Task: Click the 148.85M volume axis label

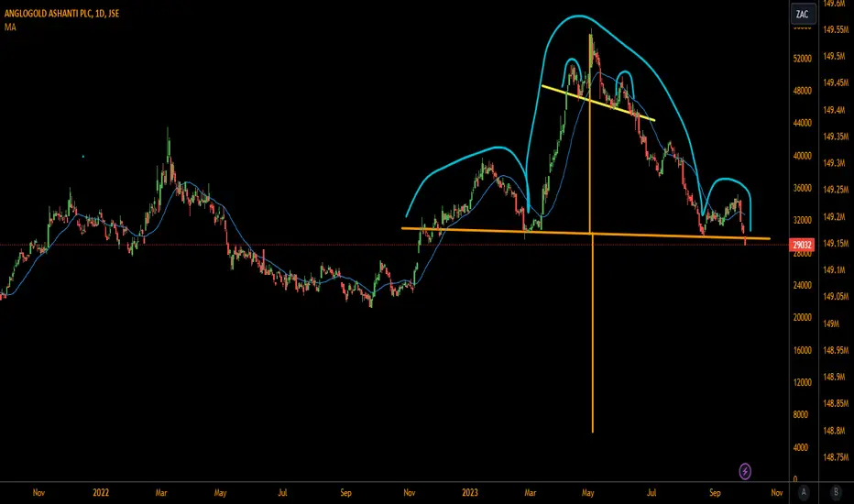Action: 836,404
